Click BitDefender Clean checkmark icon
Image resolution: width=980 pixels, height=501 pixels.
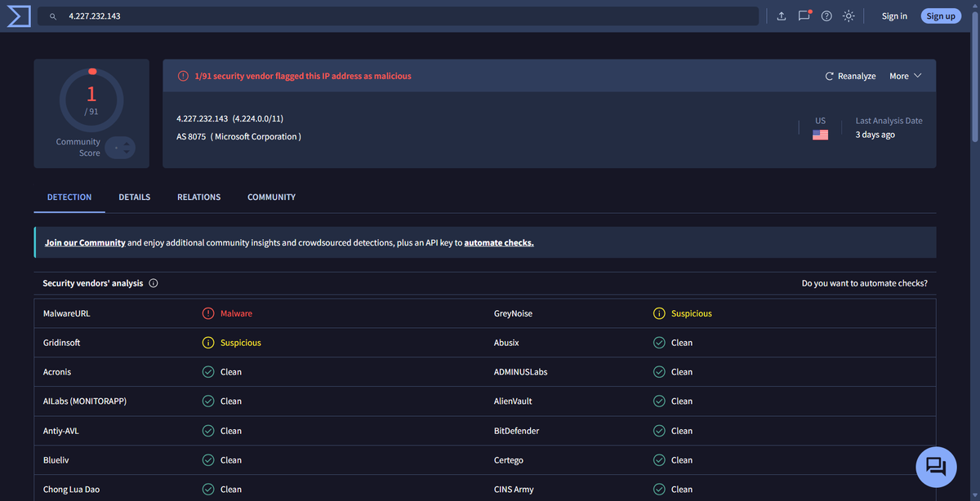(659, 431)
